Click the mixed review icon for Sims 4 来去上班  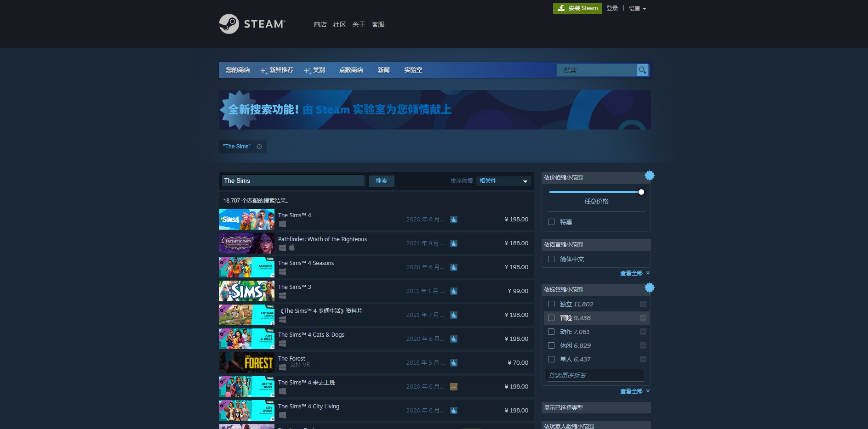pos(454,387)
